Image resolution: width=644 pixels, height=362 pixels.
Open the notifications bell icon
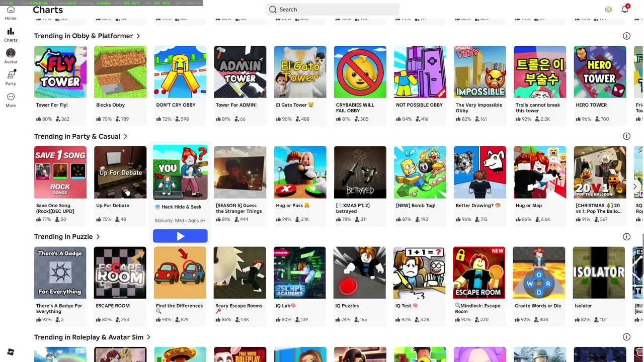pos(625,9)
